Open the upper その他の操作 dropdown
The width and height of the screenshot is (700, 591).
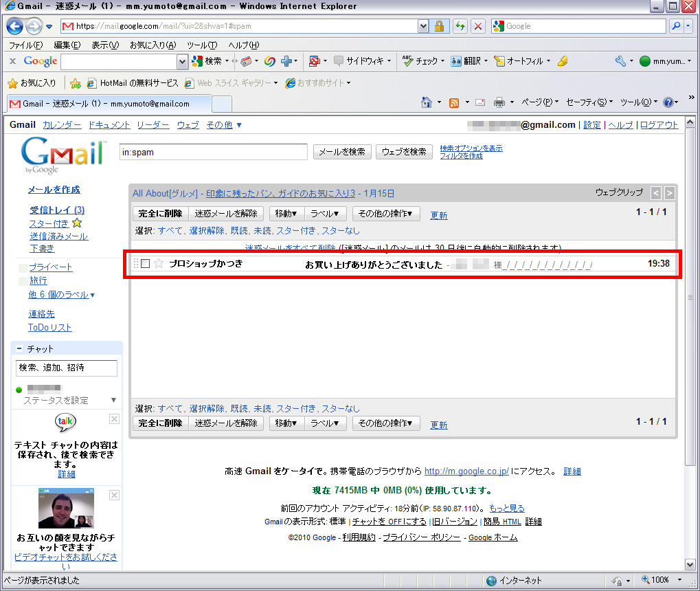click(385, 214)
